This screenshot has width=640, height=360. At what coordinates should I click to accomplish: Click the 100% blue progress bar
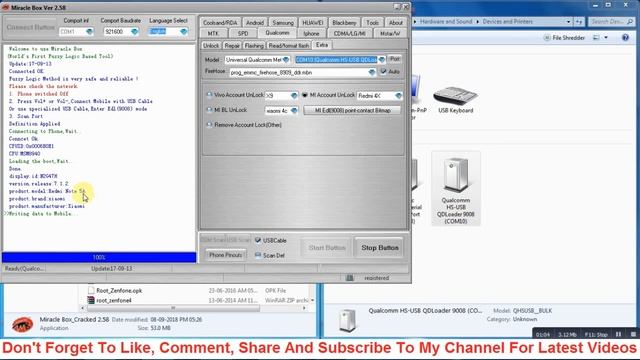pos(99,257)
